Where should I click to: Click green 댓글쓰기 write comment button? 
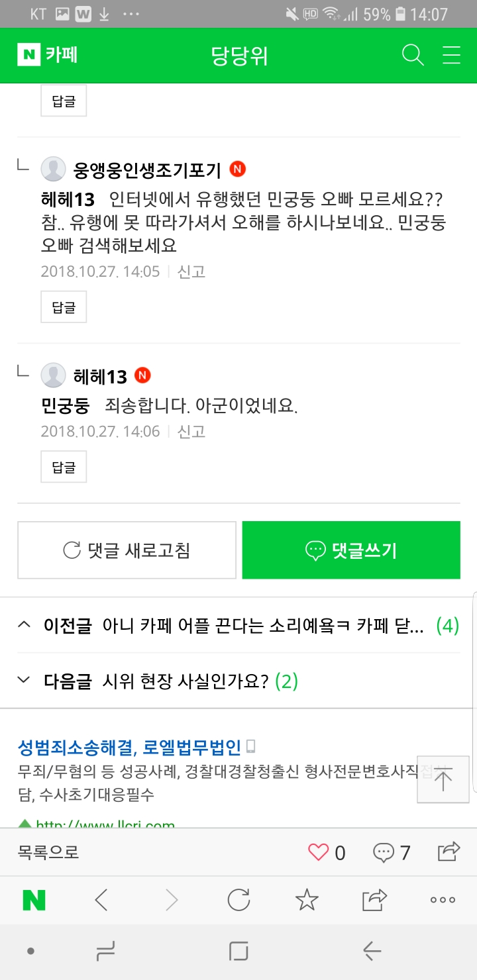351,550
